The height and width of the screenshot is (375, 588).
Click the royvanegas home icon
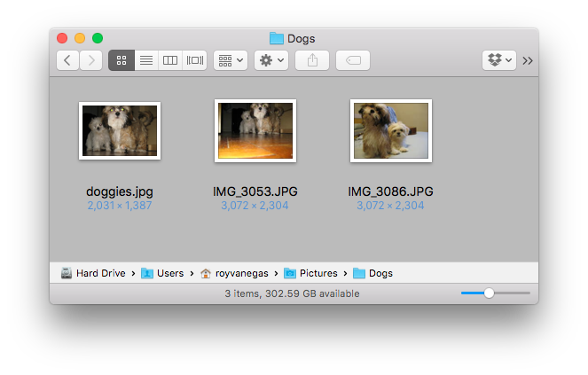click(206, 273)
